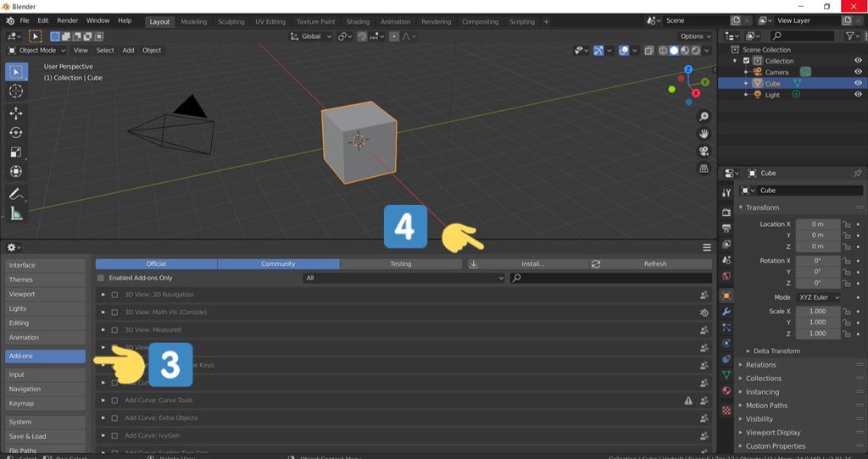Viewport: 868px width, 459px height.
Task: Open the Global orientation dropdown
Action: [310, 36]
